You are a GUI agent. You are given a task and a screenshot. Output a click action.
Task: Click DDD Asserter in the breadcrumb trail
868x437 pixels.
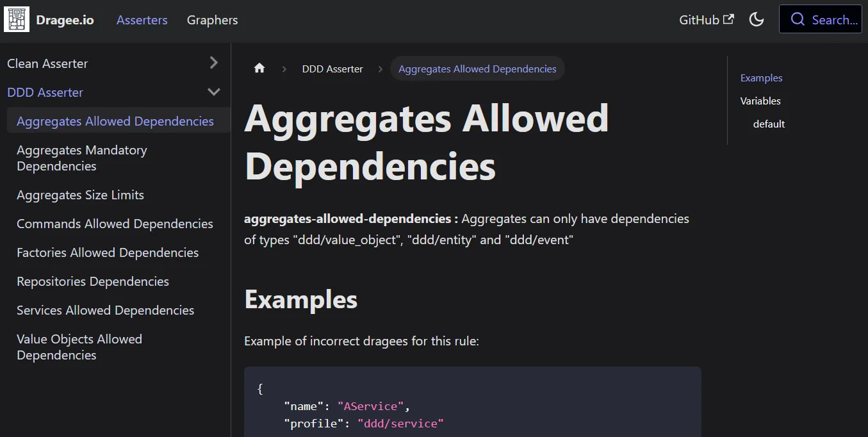[x=332, y=69]
